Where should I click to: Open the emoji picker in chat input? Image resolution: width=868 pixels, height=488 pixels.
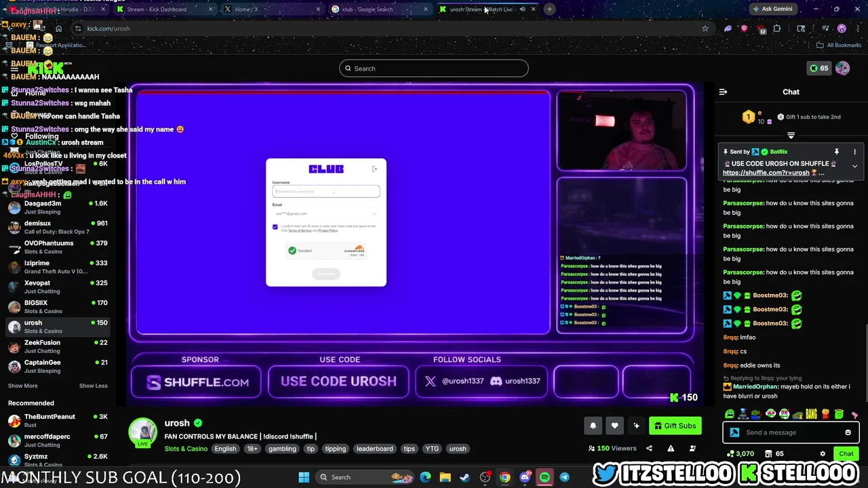tap(848, 432)
